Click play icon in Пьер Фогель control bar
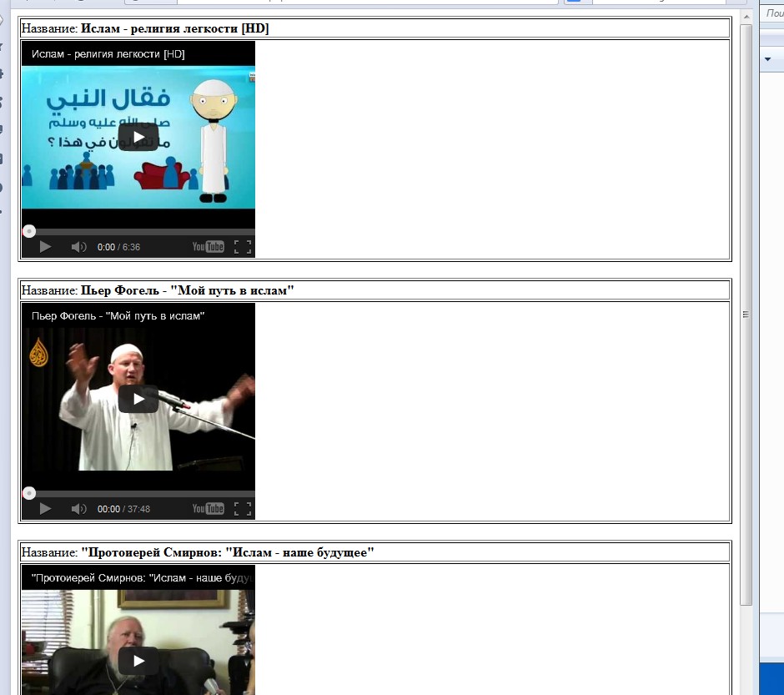This screenshot has width=784, height=695. coord(45,509)
